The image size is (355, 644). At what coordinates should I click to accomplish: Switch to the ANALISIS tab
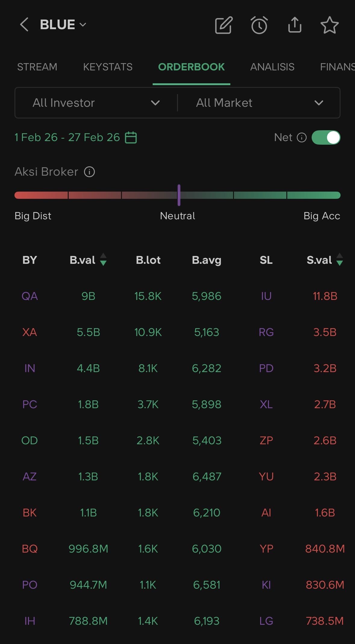272,67
